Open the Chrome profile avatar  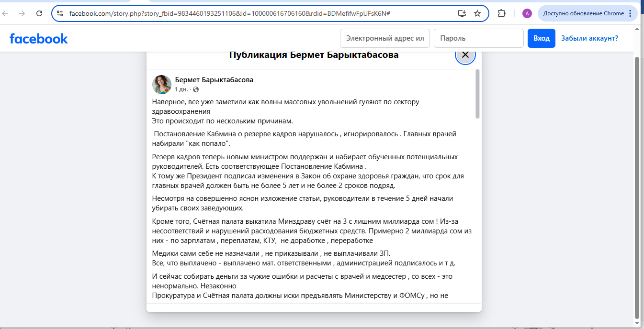pyautogui.click(x=527, y=13)
